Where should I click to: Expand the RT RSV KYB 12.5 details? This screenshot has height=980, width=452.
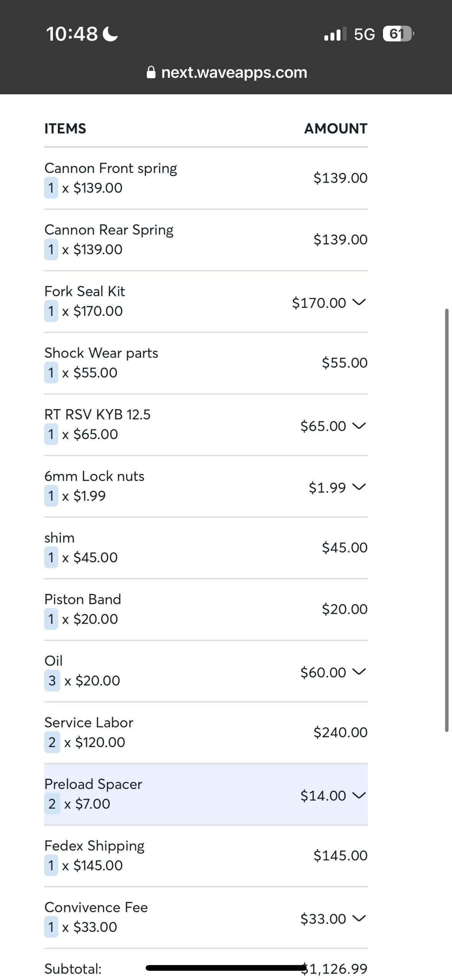pyautogui.click(x=359, y=426)
